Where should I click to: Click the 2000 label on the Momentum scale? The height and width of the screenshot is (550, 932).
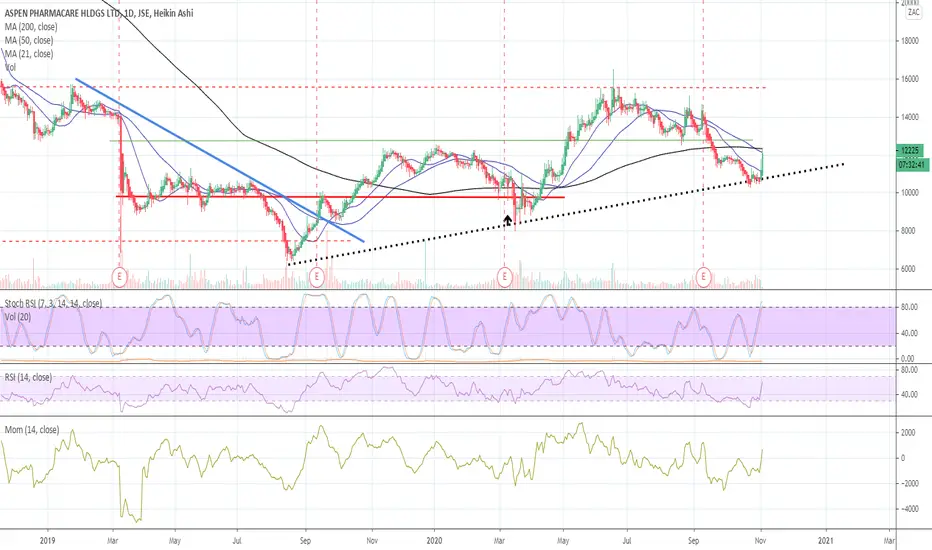click(908, 433)
